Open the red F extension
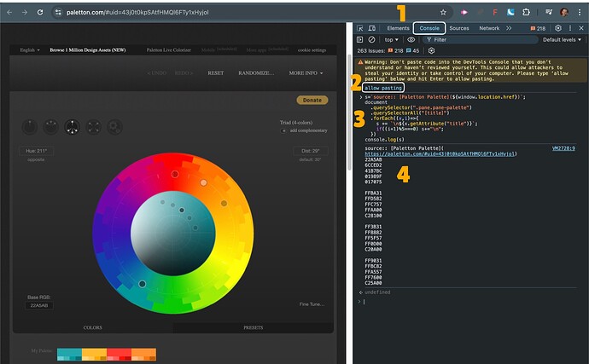The image size is (589, 364). 495,13
